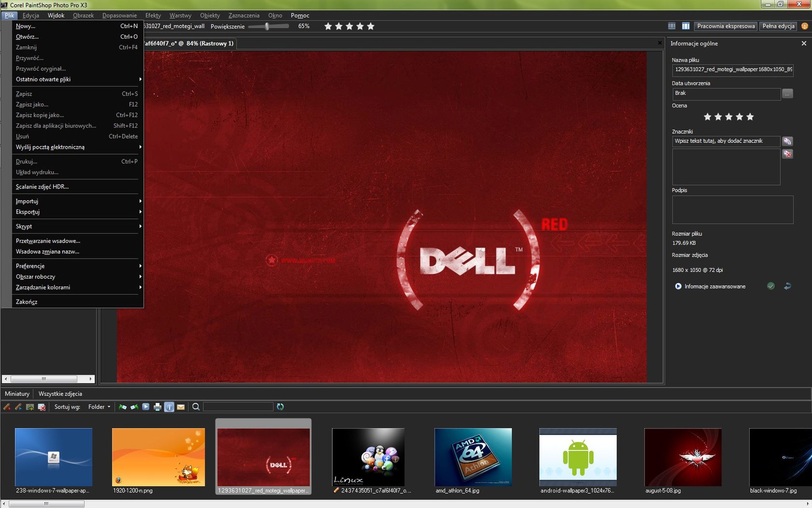812x508 pixels.
Task: Select Wsadowa zmiana nazw... entry
Action: (77, 252)
